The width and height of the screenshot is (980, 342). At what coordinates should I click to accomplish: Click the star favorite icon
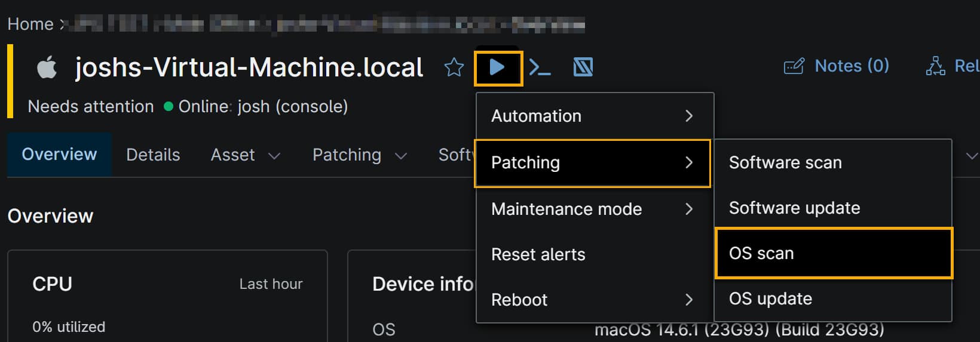tap(454, 67)
